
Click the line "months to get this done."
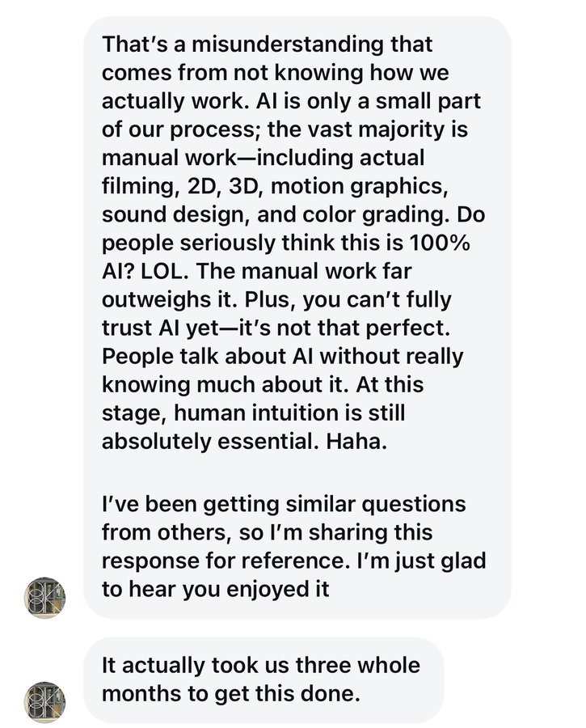point(230,693)
